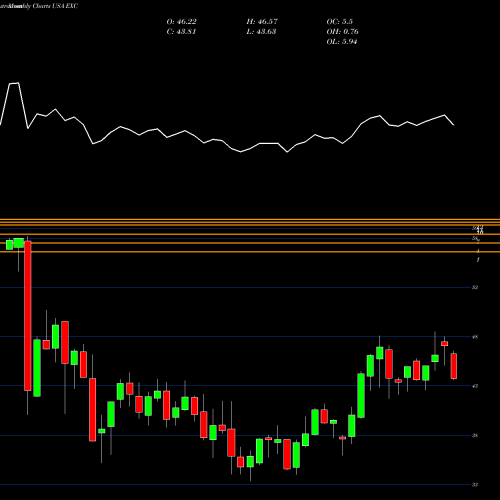Viewport: 500px width, 500px height.
Task: Click the close price value C: 43.81
Action: (x=181, y=32)
